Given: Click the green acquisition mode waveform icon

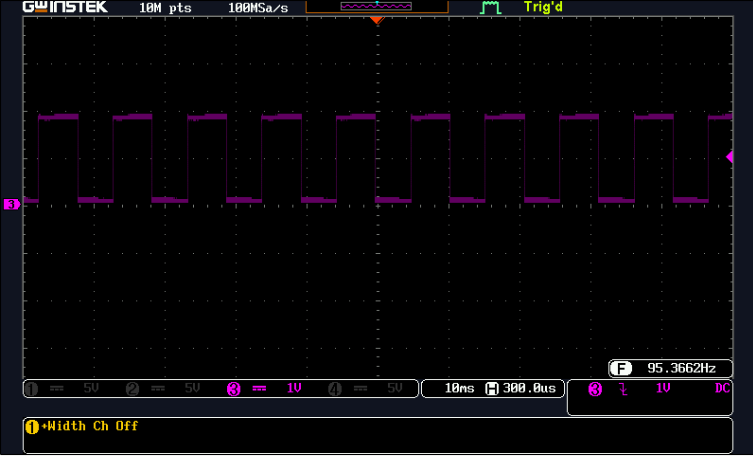Looking at the screenshot, I should click(x=491, y=7).
